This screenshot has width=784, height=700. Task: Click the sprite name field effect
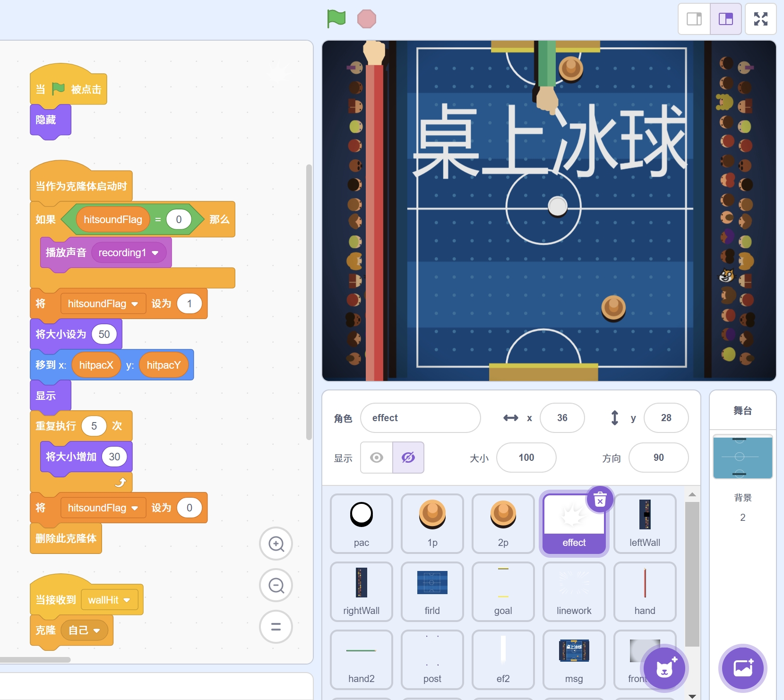pyautogui.click(x=420, y=418)
